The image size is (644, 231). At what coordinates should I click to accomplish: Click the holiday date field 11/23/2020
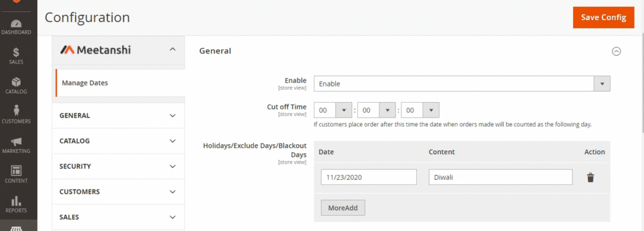[369, 177]
